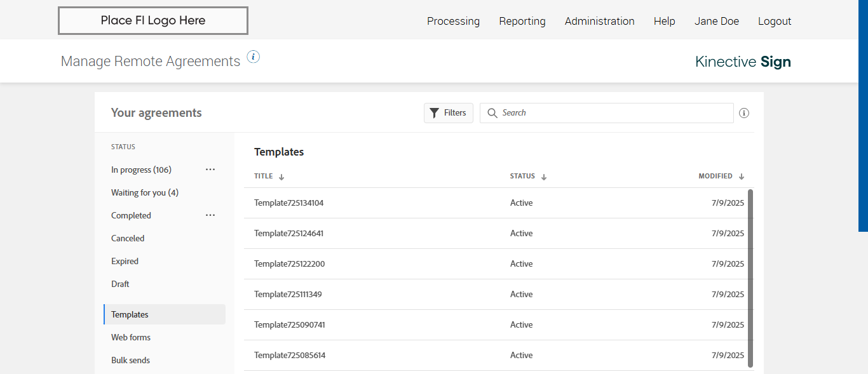Select Web forms in the sidebar
This screenshot has height=374, width=868.
tap(131, 337)
